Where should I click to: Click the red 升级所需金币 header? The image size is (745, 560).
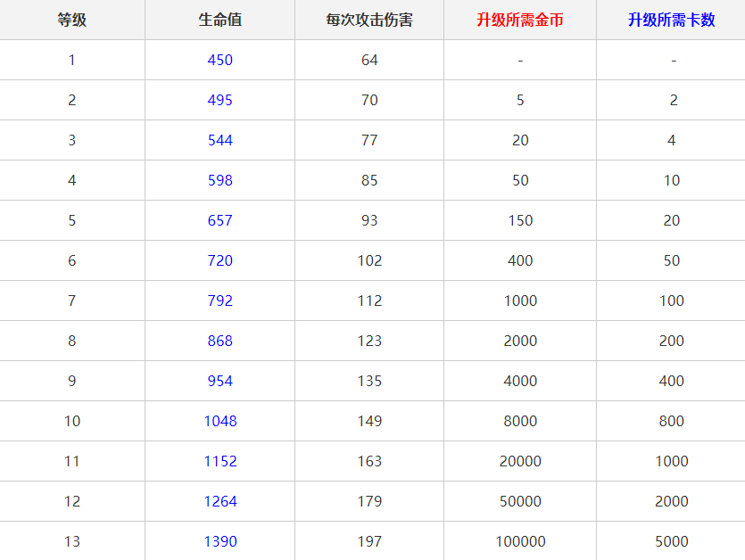(519, 20)
